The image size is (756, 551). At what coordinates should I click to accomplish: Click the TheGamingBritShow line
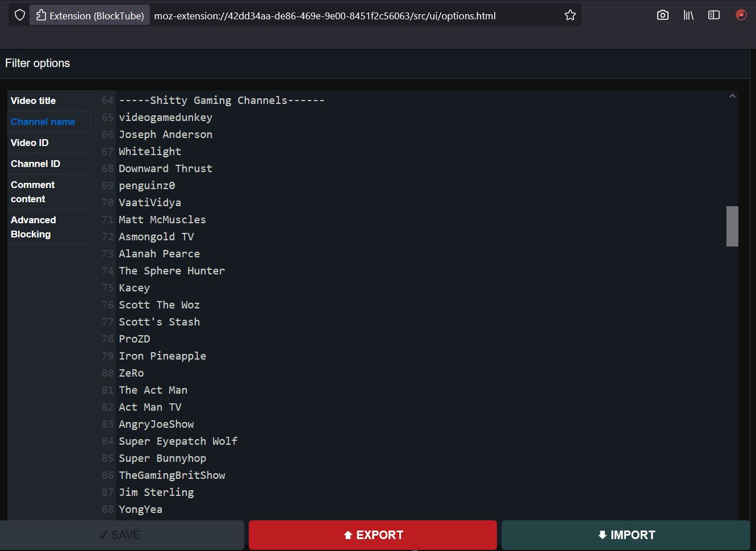pyautogui.click(x=172, y=475)
